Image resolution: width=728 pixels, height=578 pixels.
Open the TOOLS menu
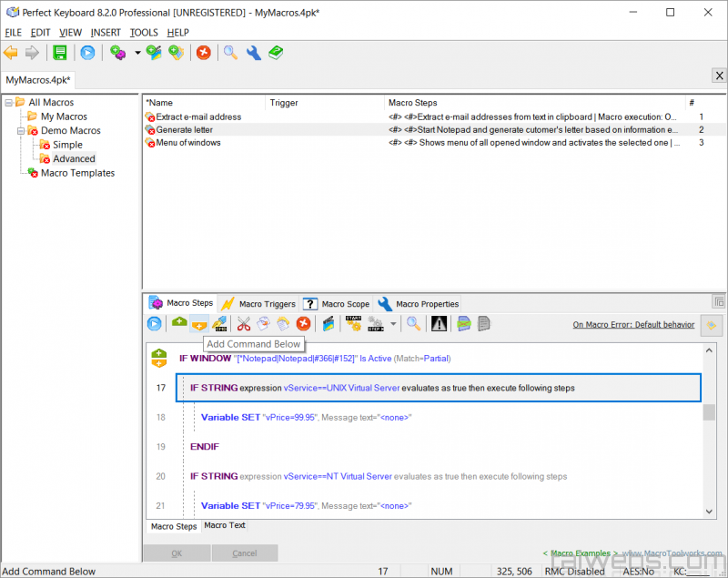pyautogui.click(x=144, y=33)
